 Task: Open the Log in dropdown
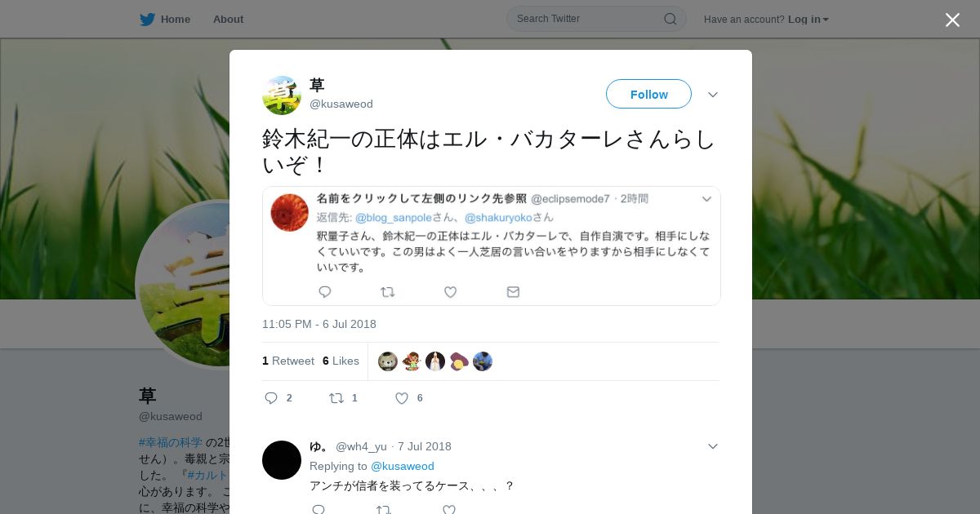808,20
